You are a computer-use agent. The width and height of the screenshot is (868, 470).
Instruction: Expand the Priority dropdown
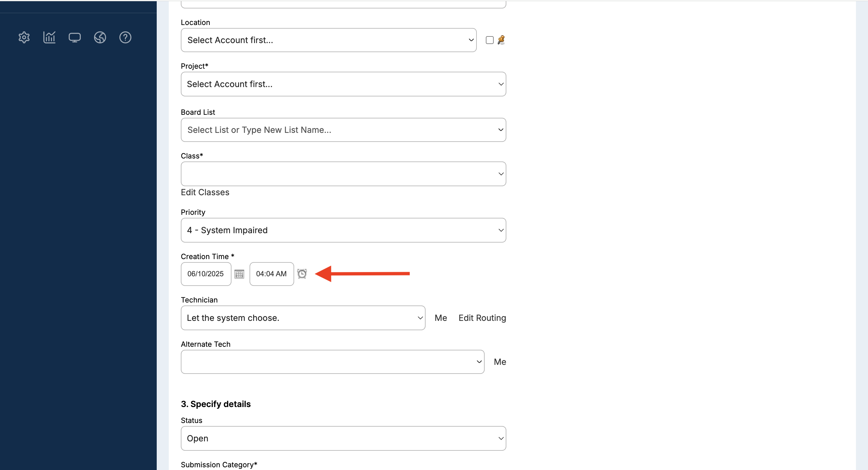(x=343, y=230)
